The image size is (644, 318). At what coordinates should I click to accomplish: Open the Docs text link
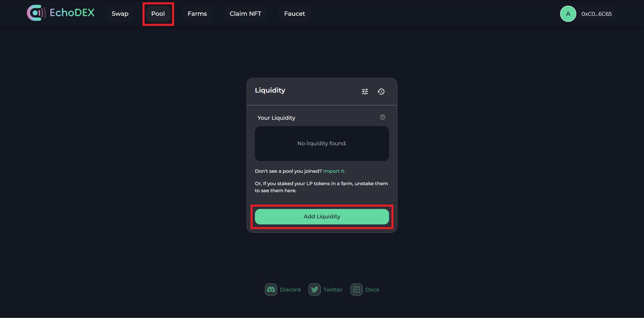coord(372,289)
